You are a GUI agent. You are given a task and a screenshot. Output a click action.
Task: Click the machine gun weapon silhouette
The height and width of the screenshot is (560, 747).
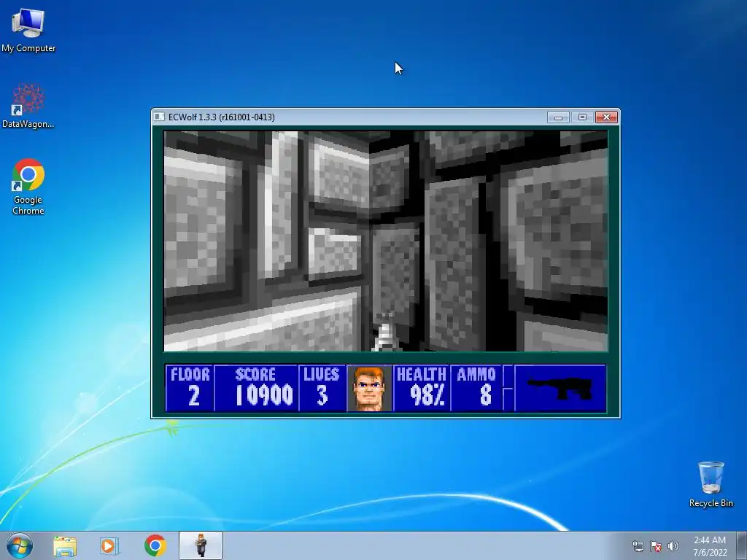coord(560,388)
